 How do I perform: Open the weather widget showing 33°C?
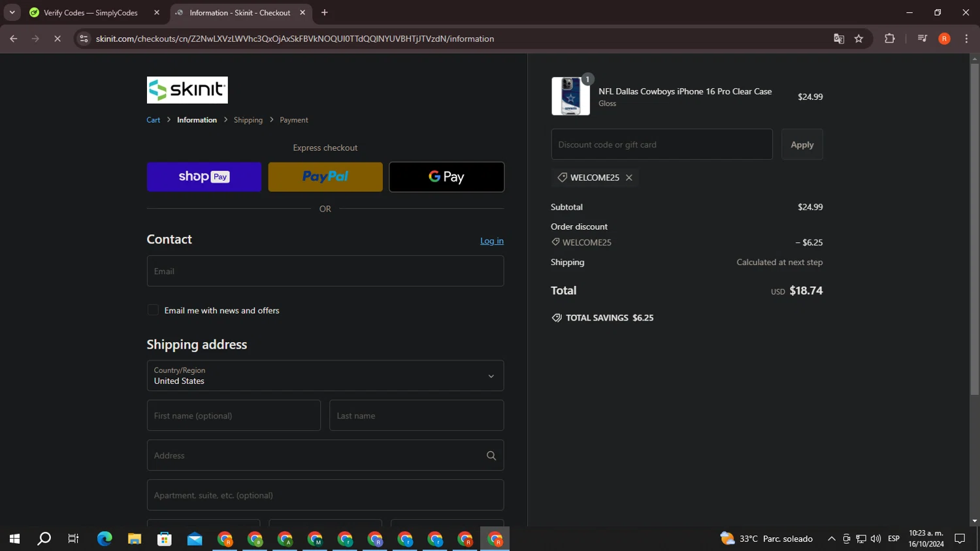pos(766,539)
